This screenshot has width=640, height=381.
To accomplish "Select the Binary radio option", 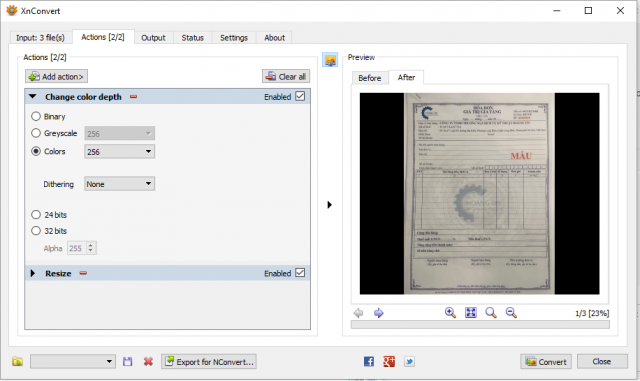I will (36, 116).
